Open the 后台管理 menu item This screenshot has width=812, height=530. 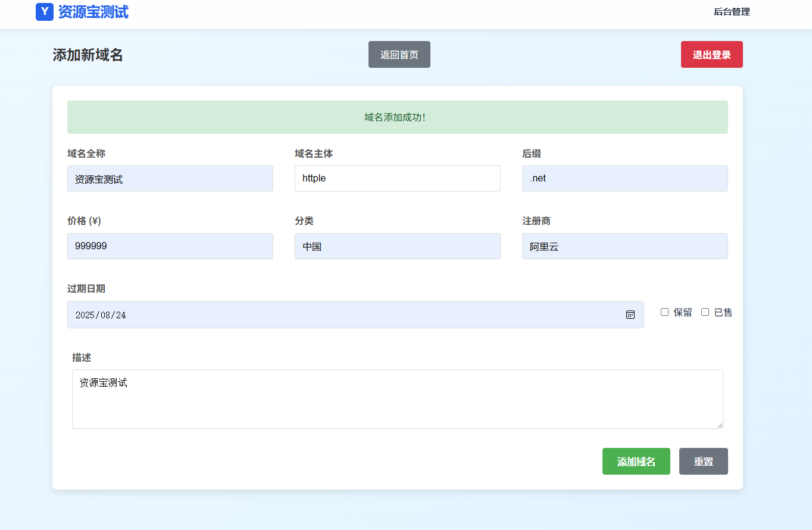point(732,12)
